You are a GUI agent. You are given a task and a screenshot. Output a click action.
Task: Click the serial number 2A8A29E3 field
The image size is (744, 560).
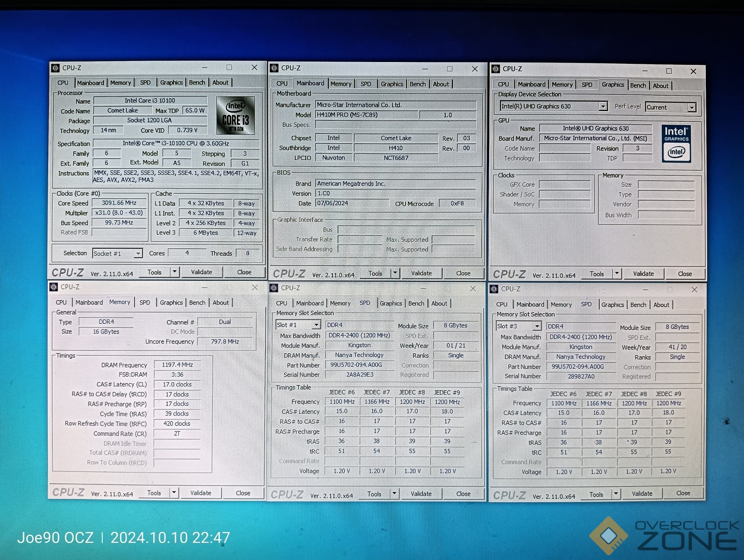360,374
